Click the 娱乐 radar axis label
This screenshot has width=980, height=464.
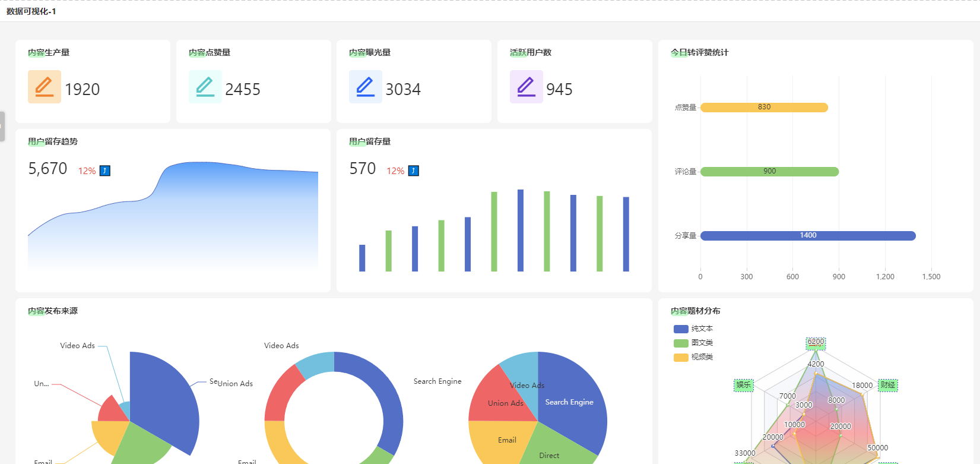[x=744, y=385]
